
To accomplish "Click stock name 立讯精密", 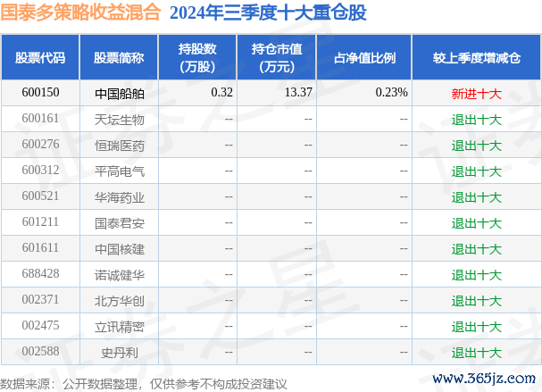I will (120, 327).
